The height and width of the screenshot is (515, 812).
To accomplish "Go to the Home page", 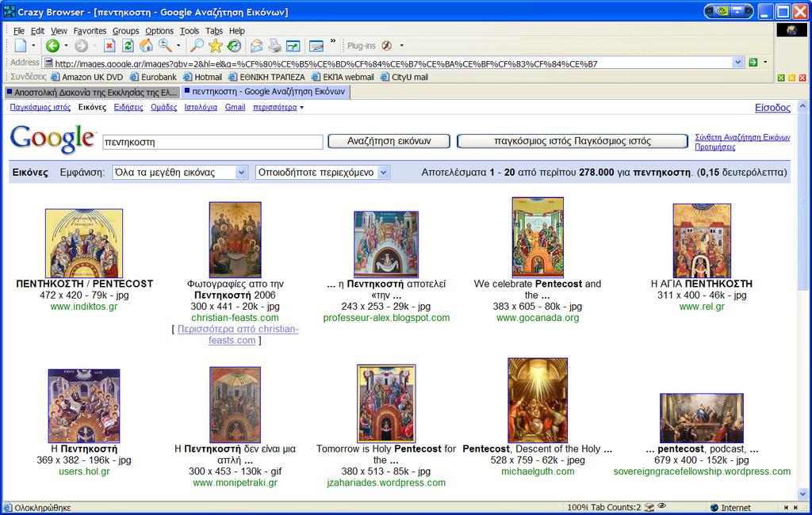I will (146, 46).
